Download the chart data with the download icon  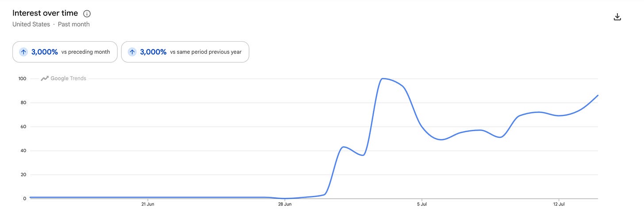click(x=618, y=17)
